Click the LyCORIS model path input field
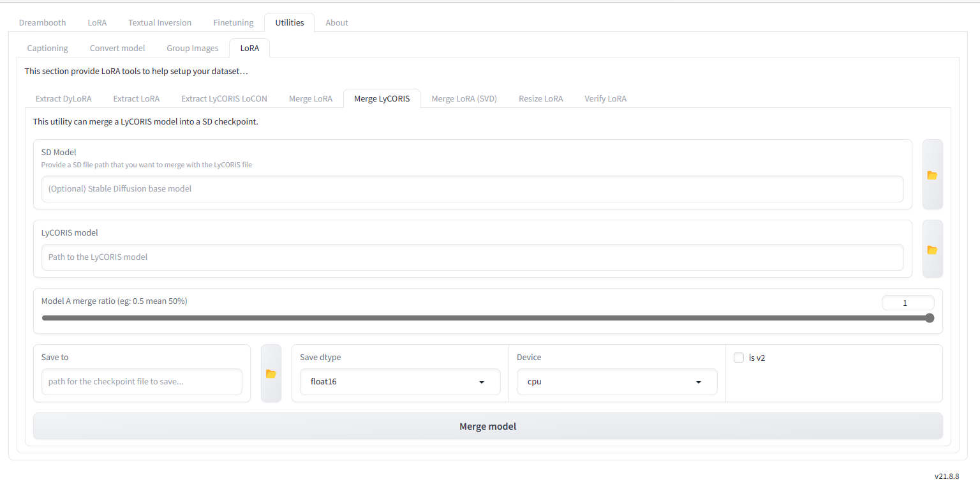Image resolution: width=980 pixels, height=491 pixels. point(472,257)
